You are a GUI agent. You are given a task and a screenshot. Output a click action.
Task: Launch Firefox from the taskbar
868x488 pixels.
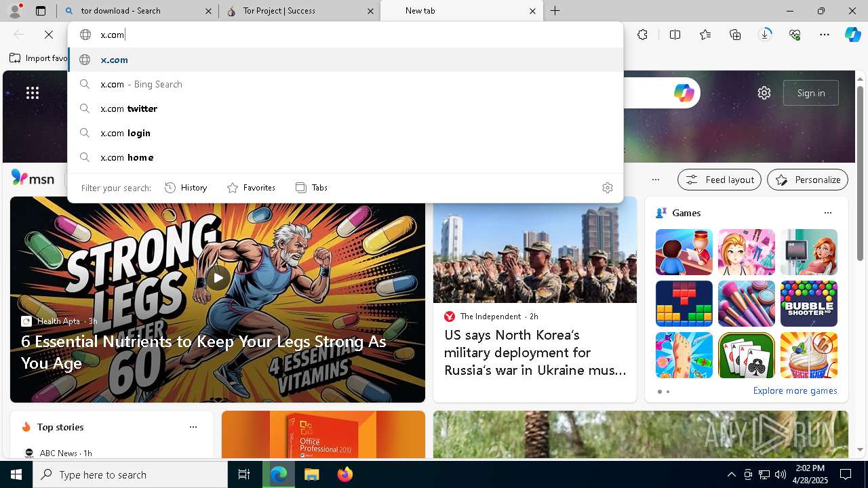345,474
